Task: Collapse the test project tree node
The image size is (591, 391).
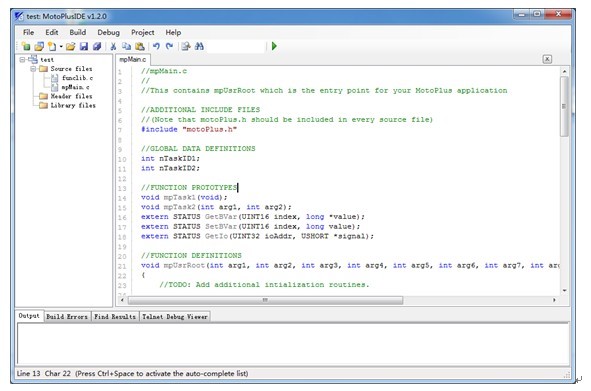Action: coord(22,60)
